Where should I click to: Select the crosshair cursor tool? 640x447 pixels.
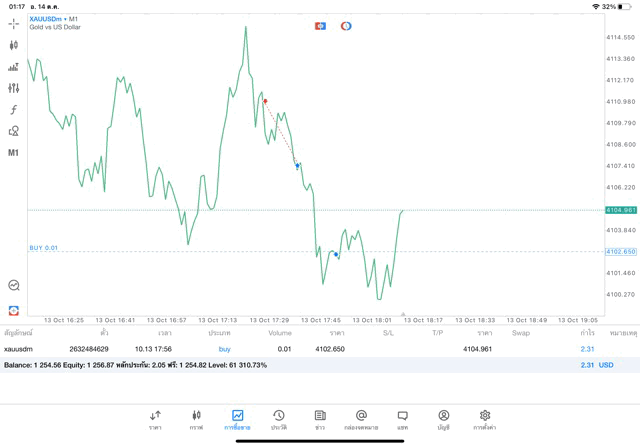14,23
